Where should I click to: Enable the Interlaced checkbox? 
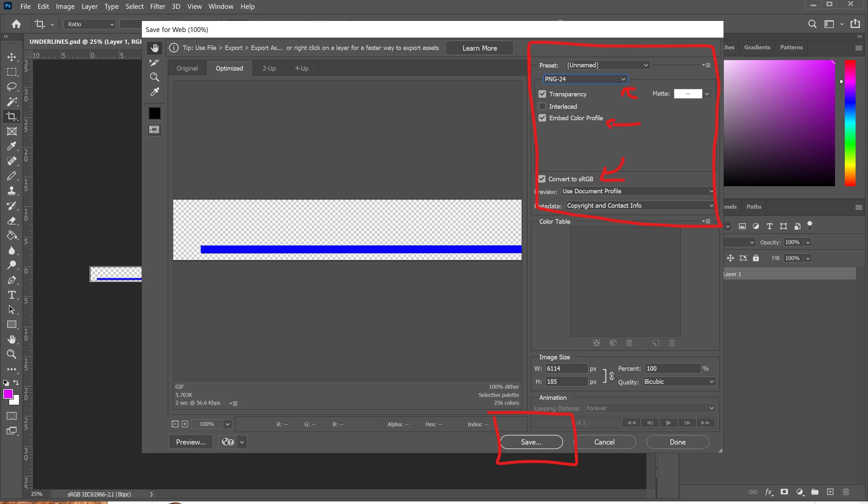[542, 106]
